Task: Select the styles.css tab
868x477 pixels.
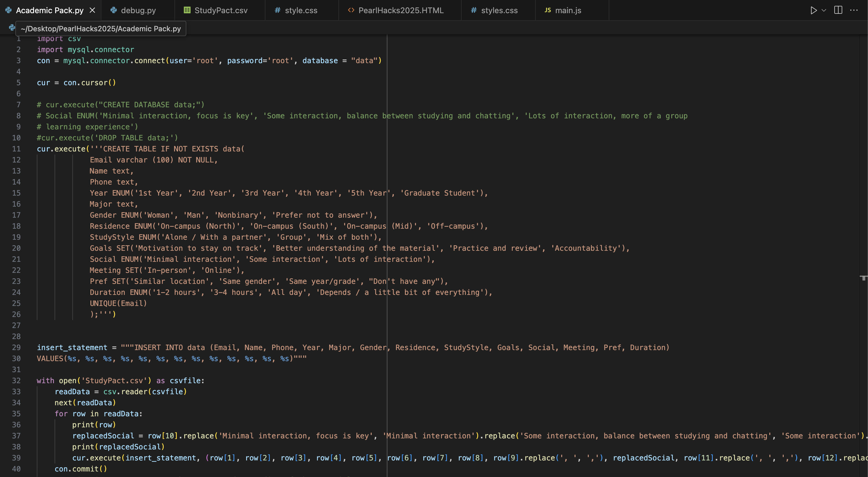Action: tap(499, 10)
